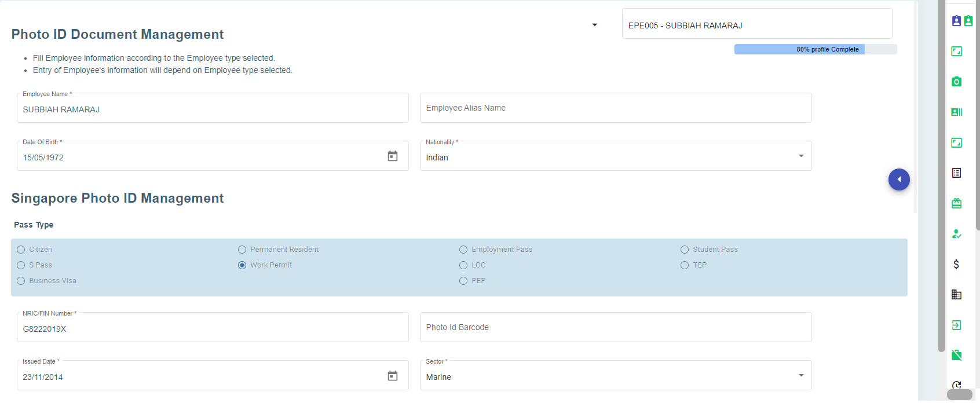Click the Employee Alias Name field
980x403 pixels.
615,108
